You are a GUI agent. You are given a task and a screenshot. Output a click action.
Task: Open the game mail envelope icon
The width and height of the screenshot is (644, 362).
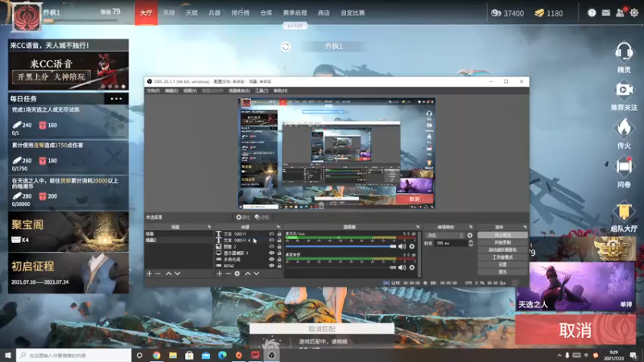pyautogui.click(x=606, y=13)
